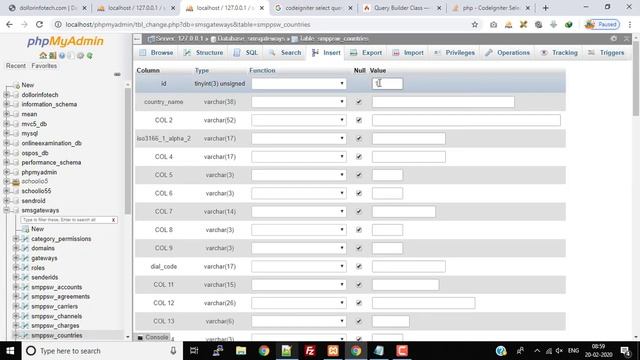This screenshot has height=360, width=640.
Task: Open Function dropdown for id row
Action: coord(299,84)
